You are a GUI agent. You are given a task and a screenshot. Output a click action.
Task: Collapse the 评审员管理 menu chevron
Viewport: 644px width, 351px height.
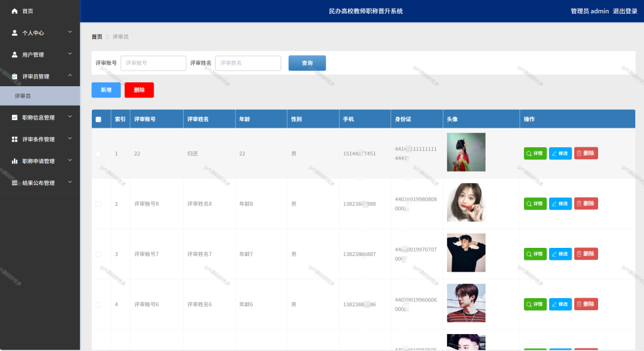pyautogui.click(x=70, y=75)
